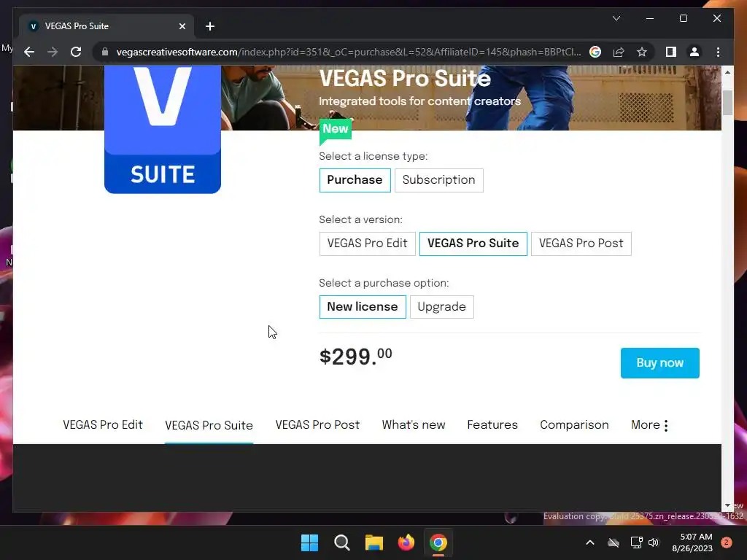Viewport: 747px width, 560px height.
Task: Select New license purchase option
Action: pos(363,307)
